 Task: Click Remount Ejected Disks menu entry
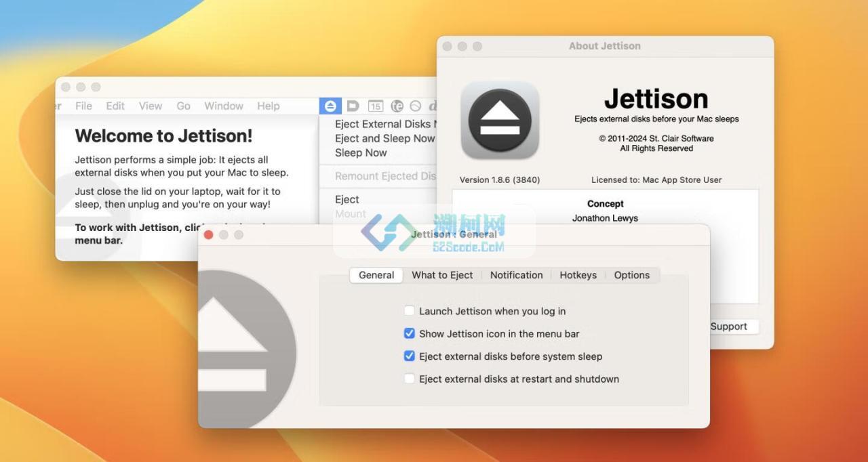coord(385,176)
